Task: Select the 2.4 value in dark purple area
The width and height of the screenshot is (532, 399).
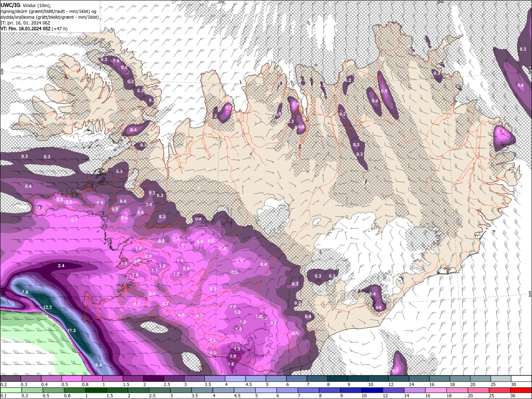Action: coord(61,266)
